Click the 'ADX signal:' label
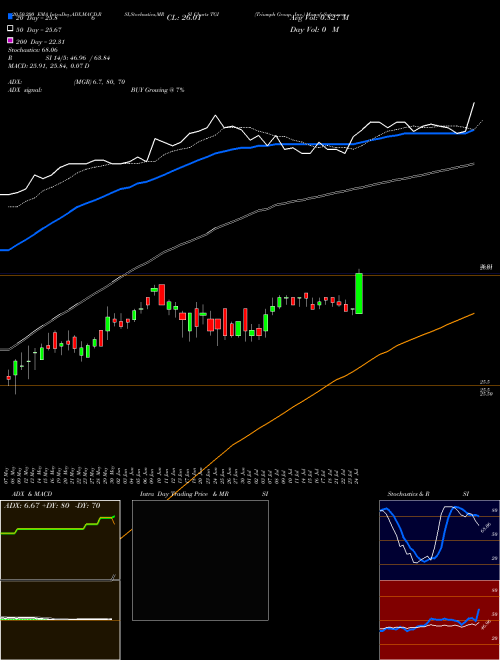The height and width of the screenshot is (660, 500). pos(25,90)
